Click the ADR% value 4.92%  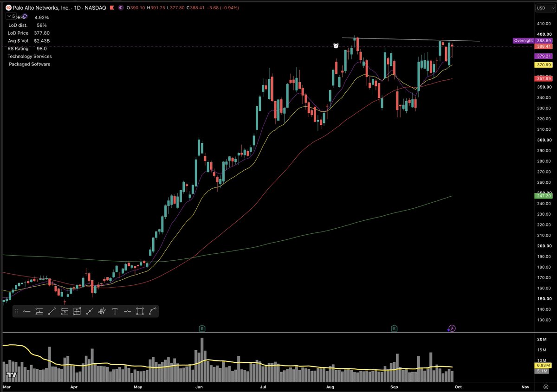click(42, 18)
